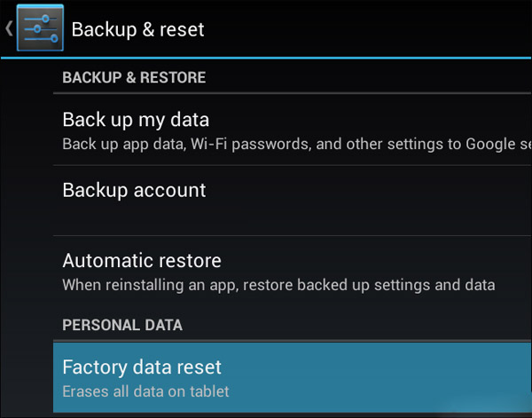Image resolution: width=532 pixels, height=418 pixels.
Task: Open 'Back up my data' option
Action: (x=136, y=119)
